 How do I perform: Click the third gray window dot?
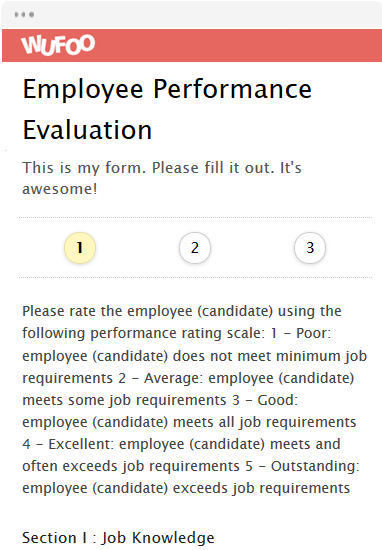32,14
